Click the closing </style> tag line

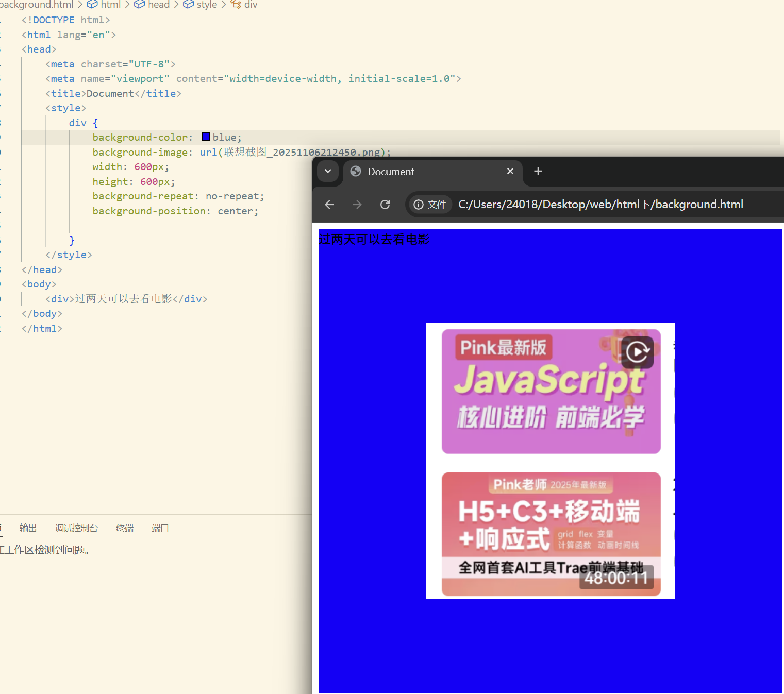pos(69,255)
